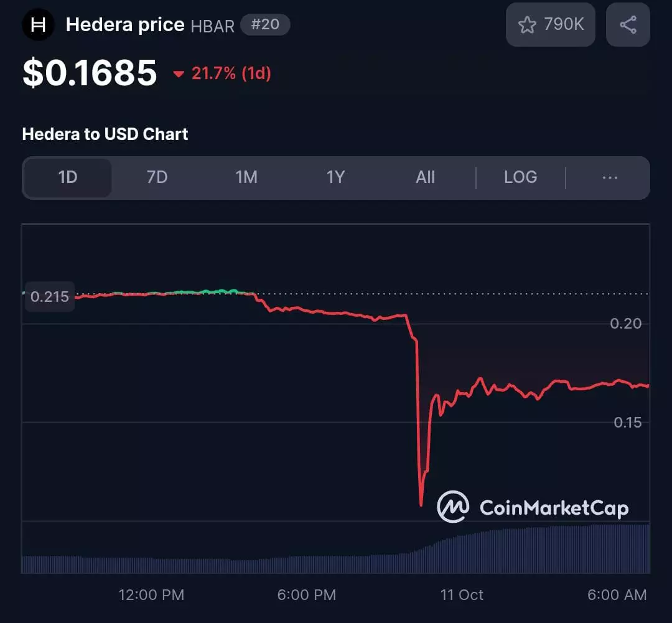
Task: Click the star watchlist icon
Action: pos(527,25)
